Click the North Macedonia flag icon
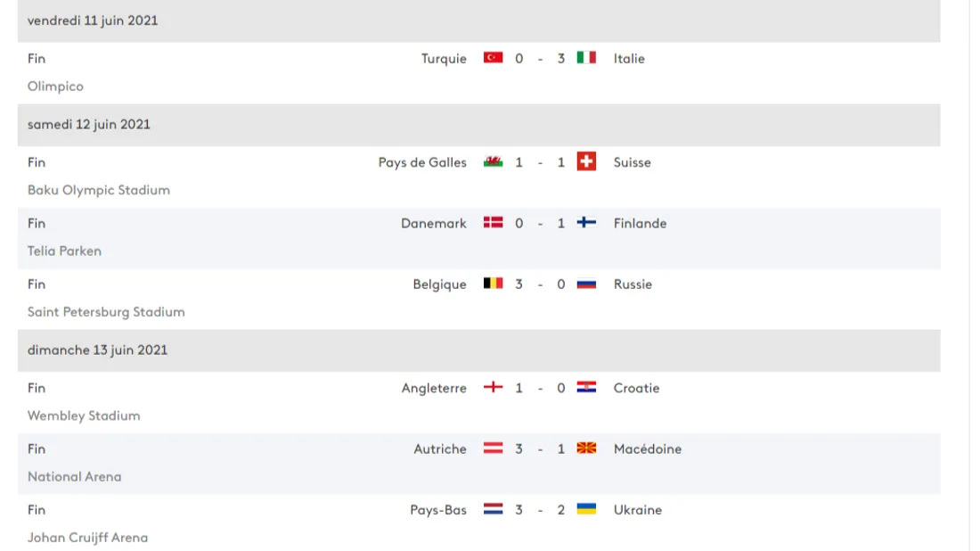 pos(586,448)
